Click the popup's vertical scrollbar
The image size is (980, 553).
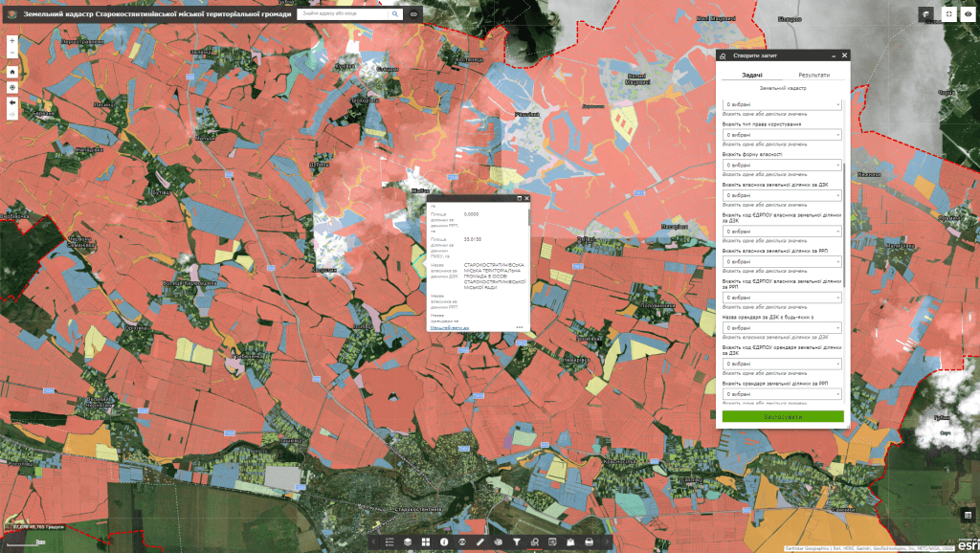click(528, 217)
